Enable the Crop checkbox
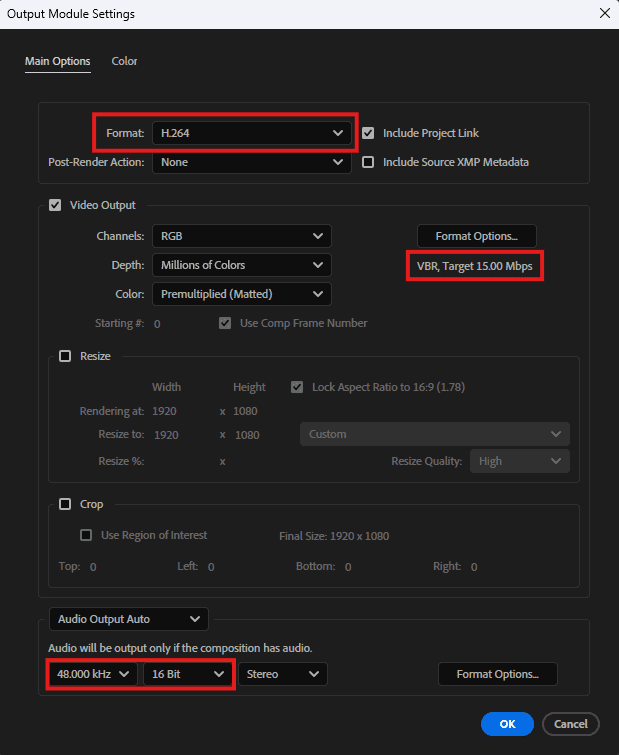Viewport: 619px width, 755px height. [65, 504]
